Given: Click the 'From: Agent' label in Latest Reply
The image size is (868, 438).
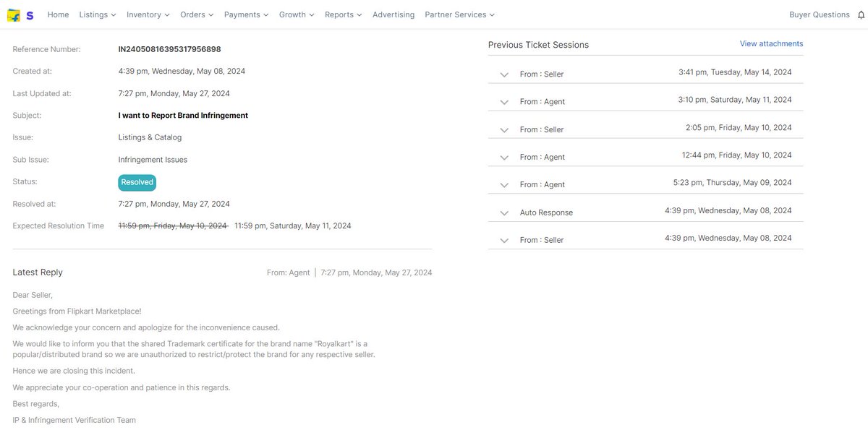Looking at the screenshot, I should tap(289, 272).
